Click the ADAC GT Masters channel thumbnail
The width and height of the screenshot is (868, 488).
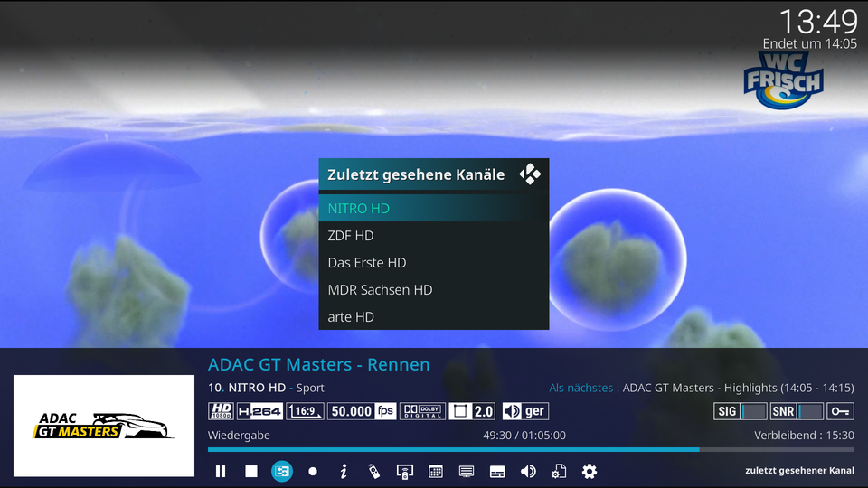pyautogui.click(x=104, y=426)
